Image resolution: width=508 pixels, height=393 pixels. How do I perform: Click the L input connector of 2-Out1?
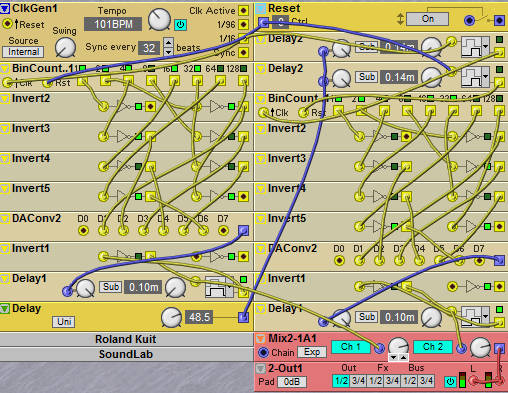pyautogui.click(x=473, y=380)
